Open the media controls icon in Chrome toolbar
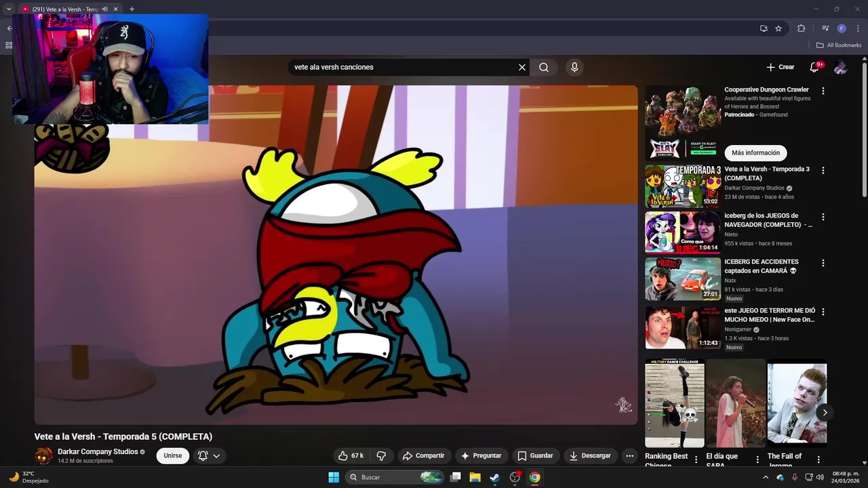Screen dimensions: 868x488 825,28
